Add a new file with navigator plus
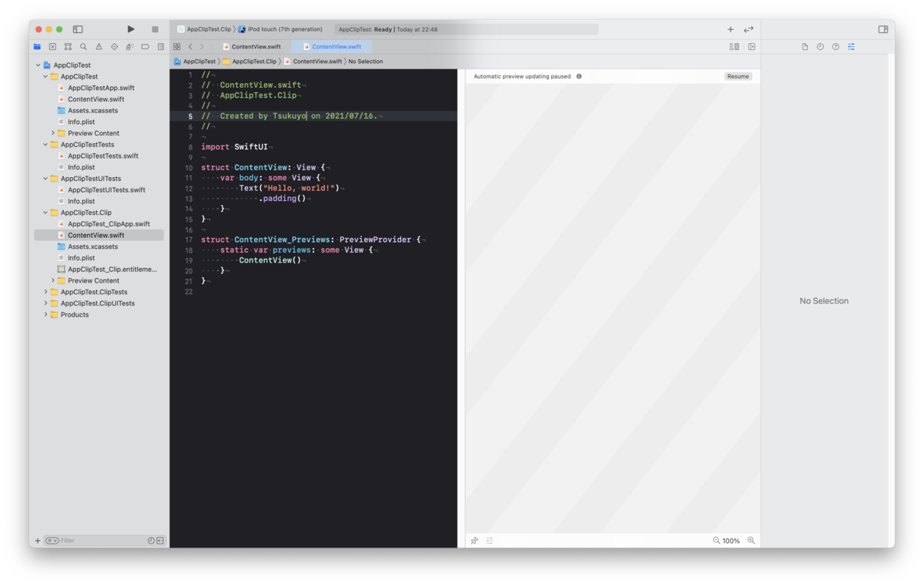 pos(38,541)
